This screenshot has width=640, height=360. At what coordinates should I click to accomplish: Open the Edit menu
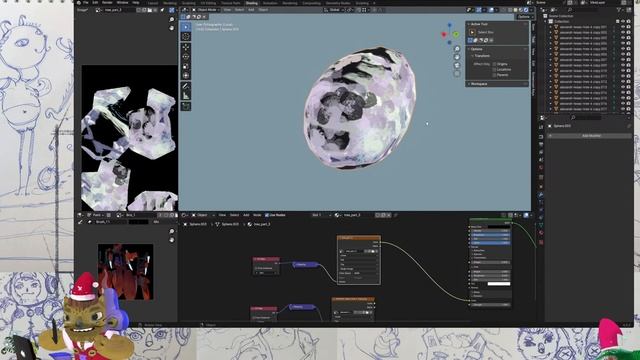tap(95, 2)
